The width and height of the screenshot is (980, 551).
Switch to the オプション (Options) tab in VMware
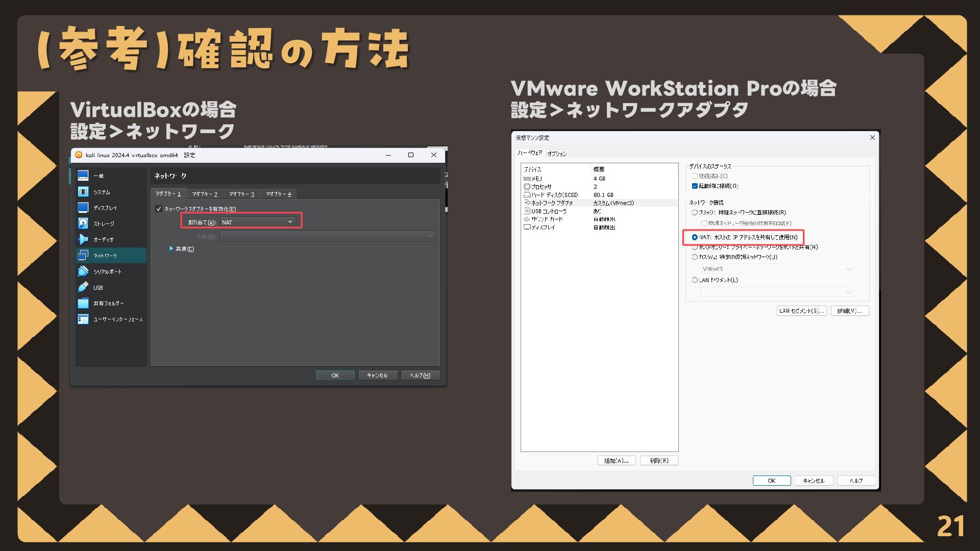coord(556,154)
